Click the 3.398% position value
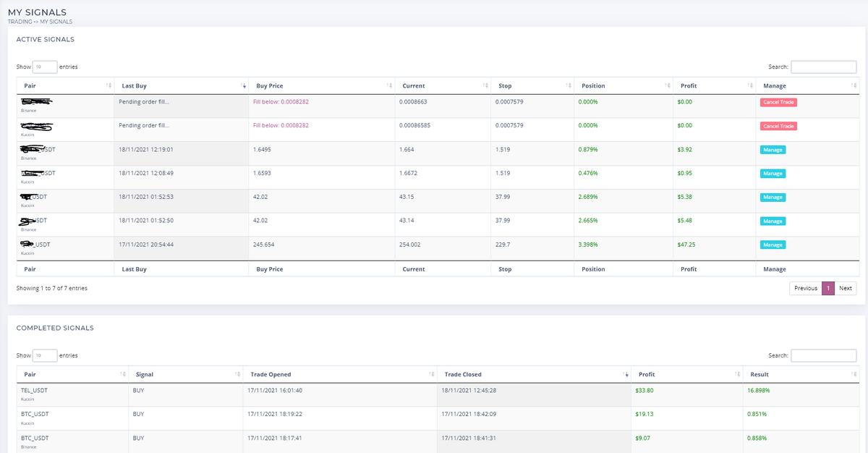This screenshot has width=868, height=453. point(588,245)
